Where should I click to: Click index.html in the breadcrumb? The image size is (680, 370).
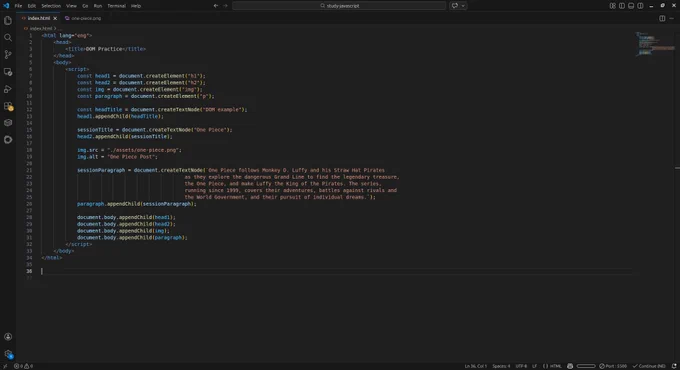tap(40, 28)
